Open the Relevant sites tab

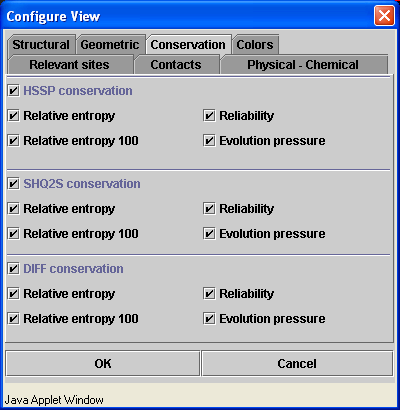pyautogui.click(x=69, y=64)
